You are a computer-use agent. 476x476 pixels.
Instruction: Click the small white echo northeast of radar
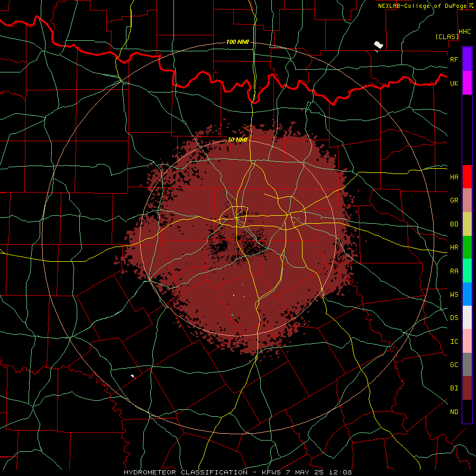[378, 45]
